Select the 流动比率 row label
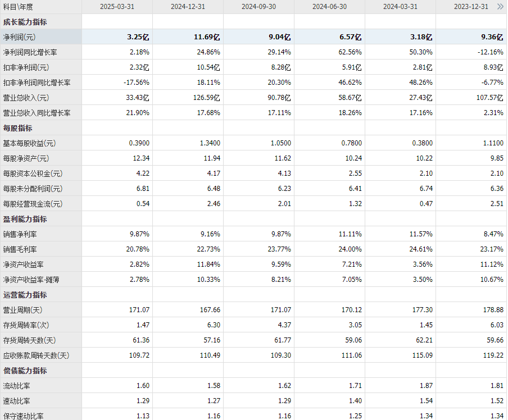The width and height of the screenshot is (508, 420). (x=16, y=386)
